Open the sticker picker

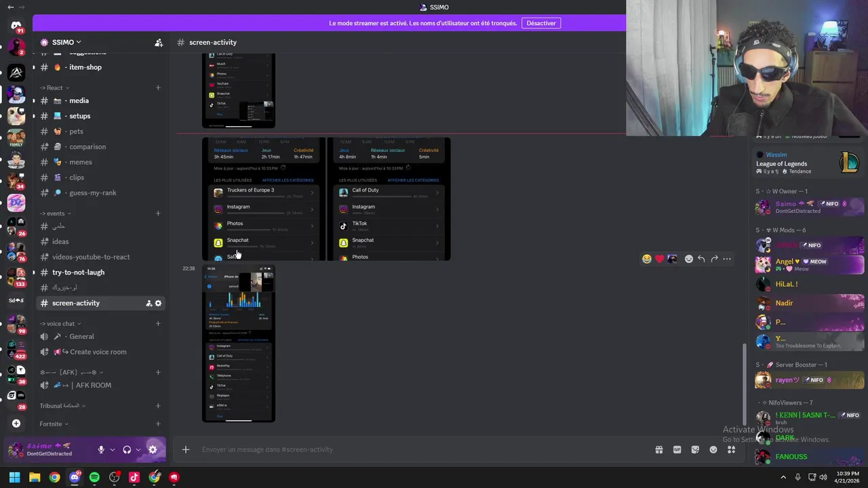click(695, 449)
